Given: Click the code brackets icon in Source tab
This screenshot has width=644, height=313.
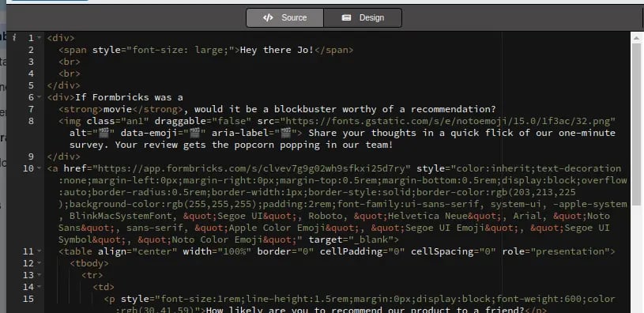Looking at the screenshot, I should [268, 17].
